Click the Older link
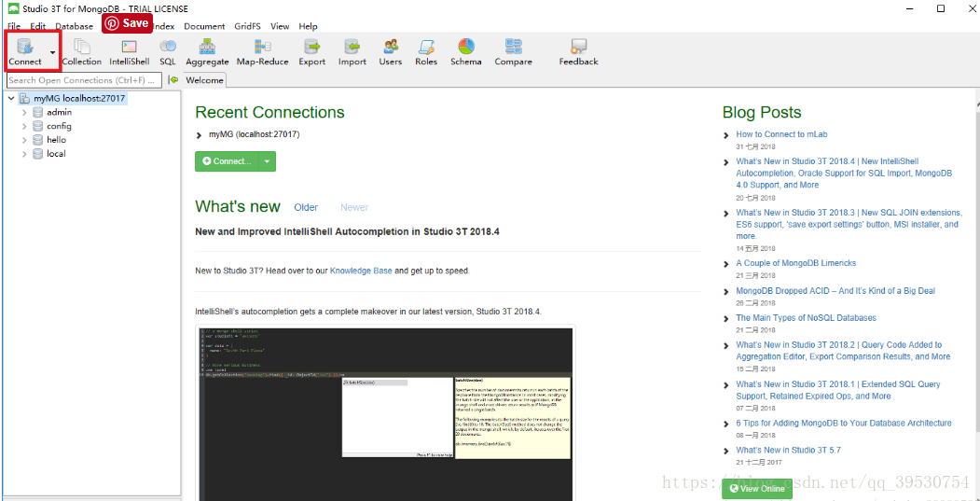 pos(306,207)
